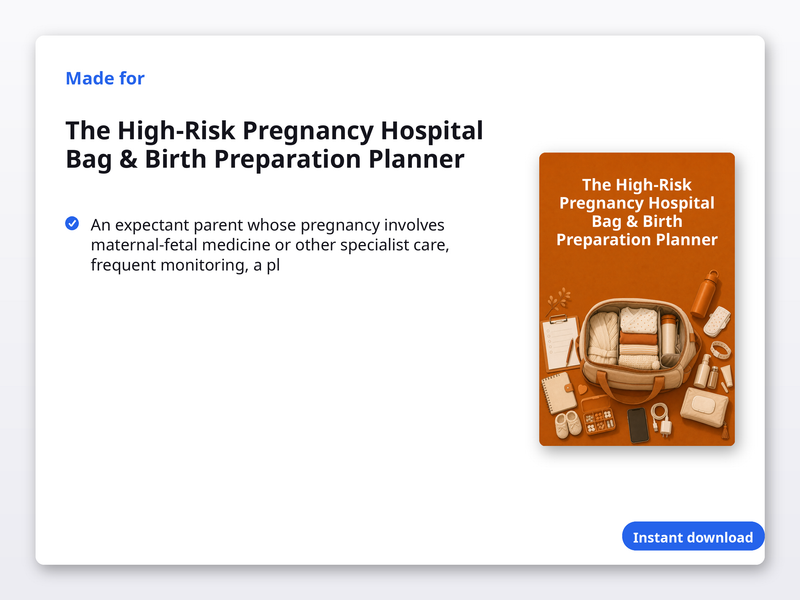Open the orange planner cover thumbnail
This screenshot has width=800, height=600.
[637, 299]
